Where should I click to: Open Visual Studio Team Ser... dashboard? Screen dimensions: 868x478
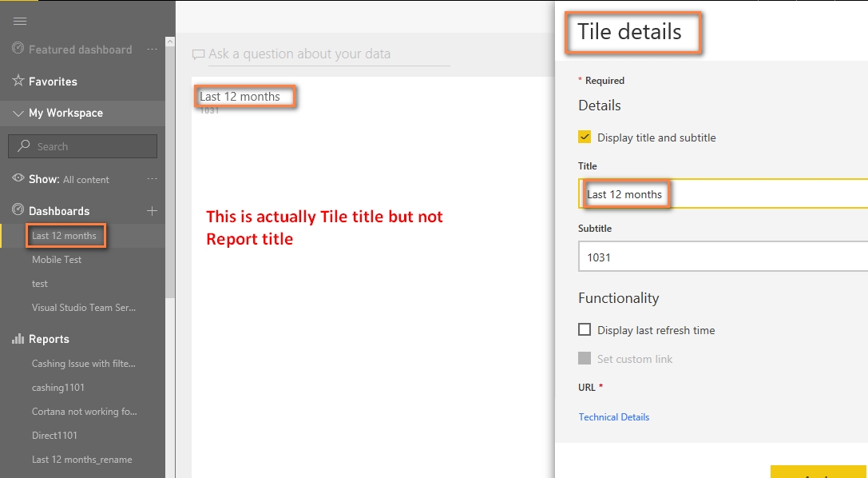point(84,308)
